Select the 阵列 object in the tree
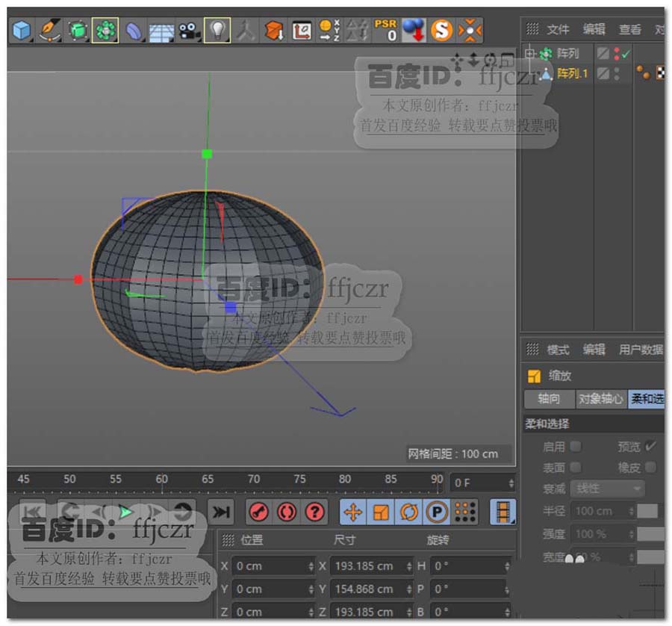The width and height of the screenshot is (672, 626). 567,54
